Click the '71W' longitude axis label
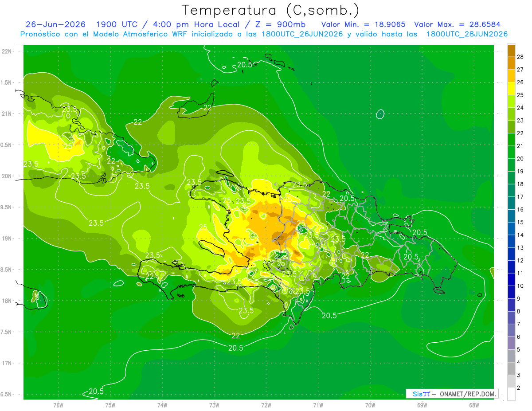Viewport: 532px width, 411px height. tap(318, 405)
